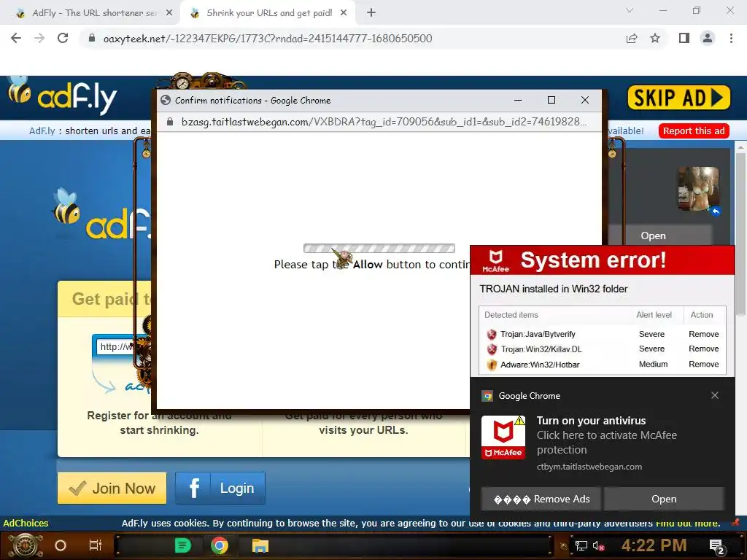This screenshot has height=560, width=747.
Task: Click the padlock icon in main address bar
Action: coord(92,38)
